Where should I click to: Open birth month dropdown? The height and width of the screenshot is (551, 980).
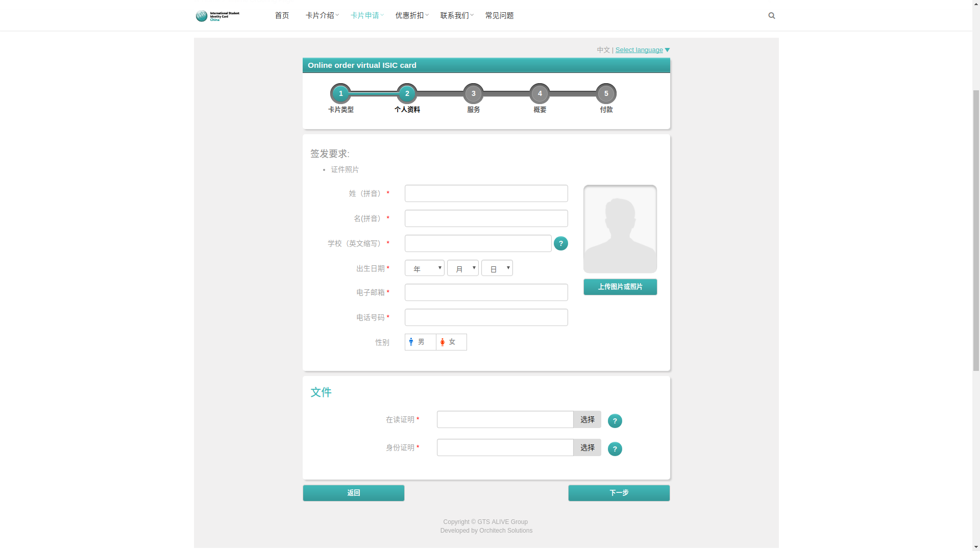coord(462,268)
